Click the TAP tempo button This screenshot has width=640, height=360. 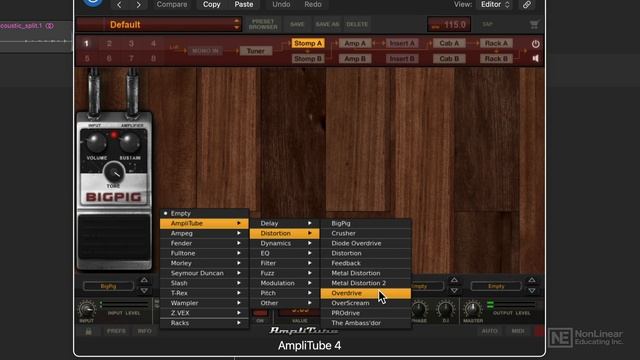487,24
